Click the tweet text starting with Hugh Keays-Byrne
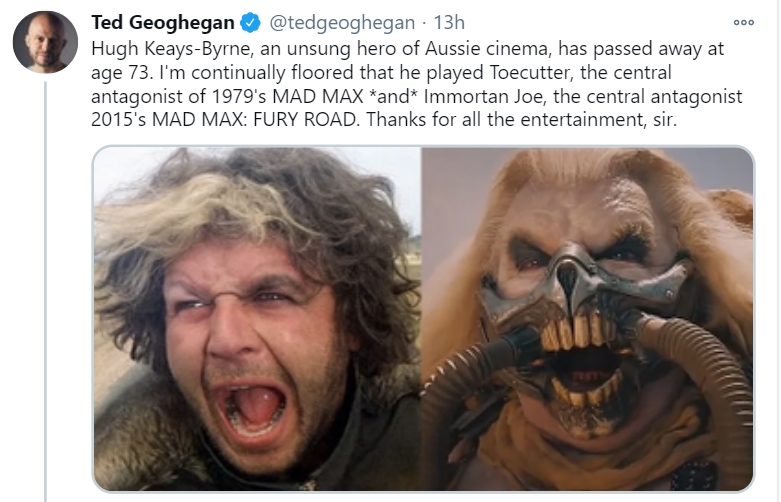Screen dimensions: 781x502 pos(416,84)
